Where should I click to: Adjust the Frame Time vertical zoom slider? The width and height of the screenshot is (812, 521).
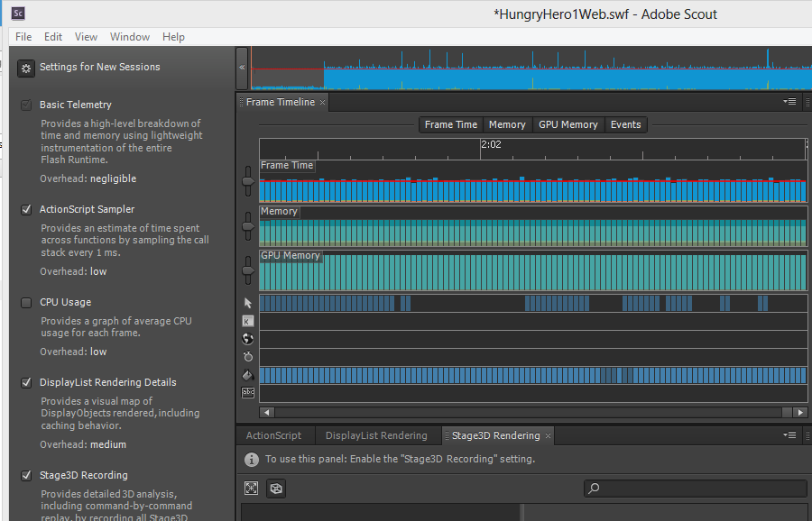(248, 181)
